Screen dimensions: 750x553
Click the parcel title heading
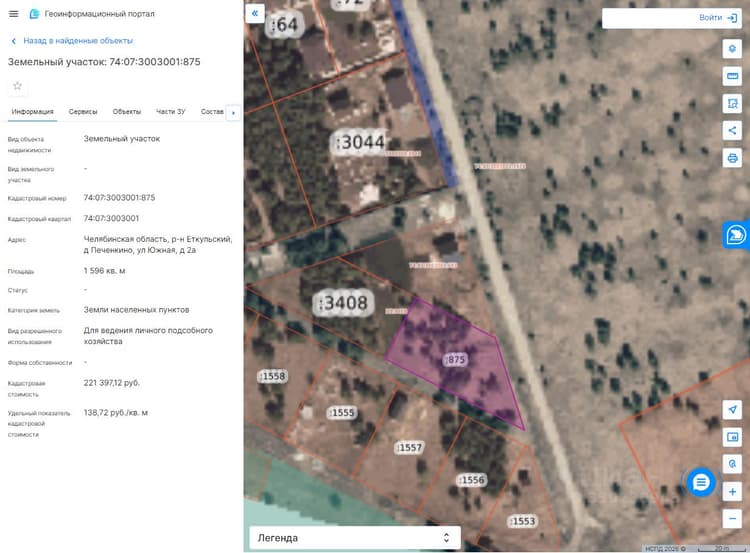coord(104,62)
